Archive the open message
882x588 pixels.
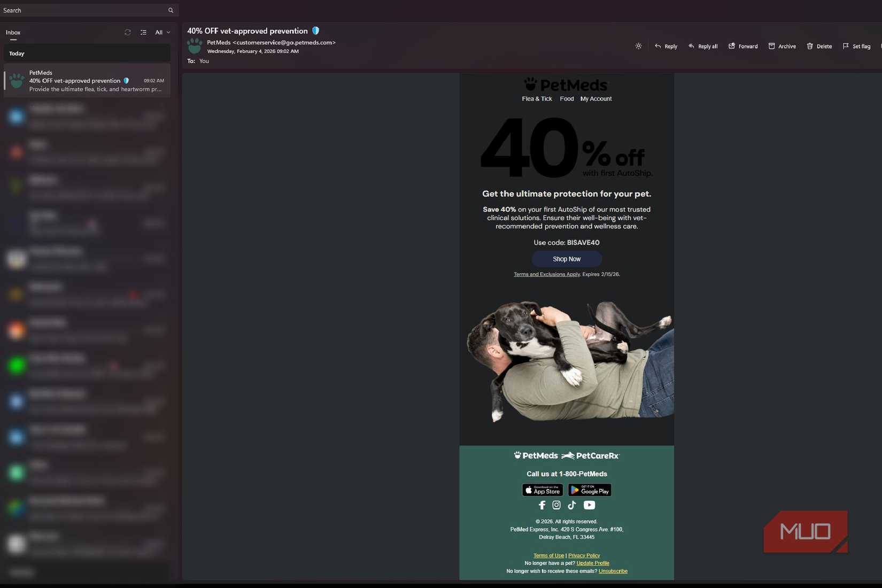pyautogui.click(x=782, y=47)
